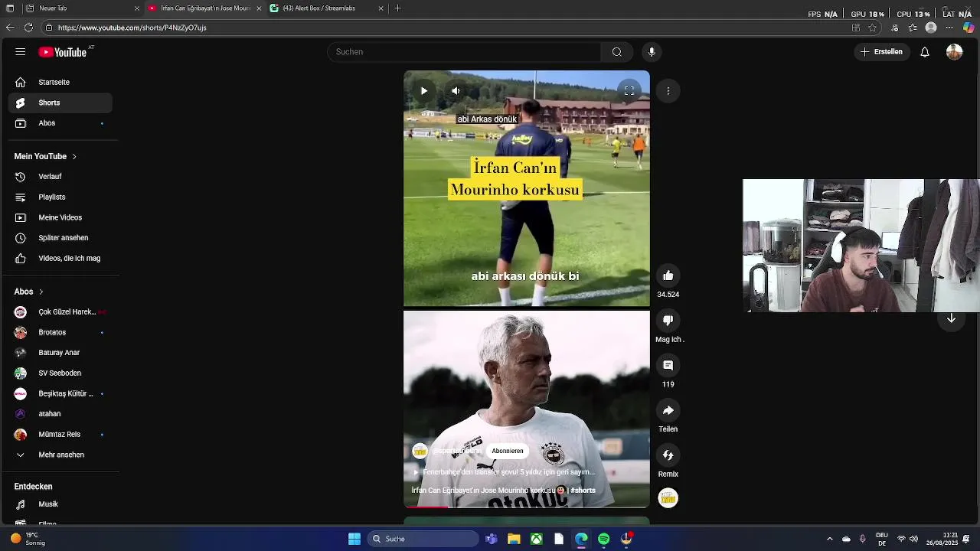Image resolution: width=980 pixels, height=551 pixels.
Task: Open the Beşiktaş Kültür channel
Action: [x=60, y=393]
